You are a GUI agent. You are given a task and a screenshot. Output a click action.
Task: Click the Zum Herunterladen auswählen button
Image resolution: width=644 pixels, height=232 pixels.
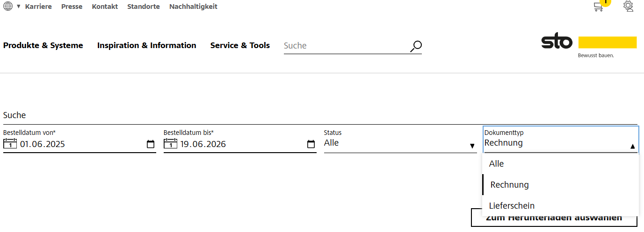tap(554, 218)
